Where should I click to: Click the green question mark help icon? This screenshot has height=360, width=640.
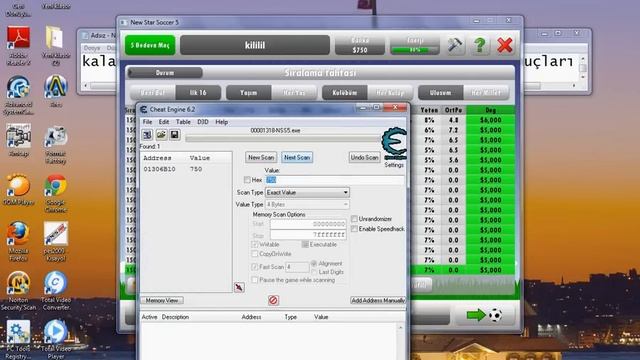(480, 45)
